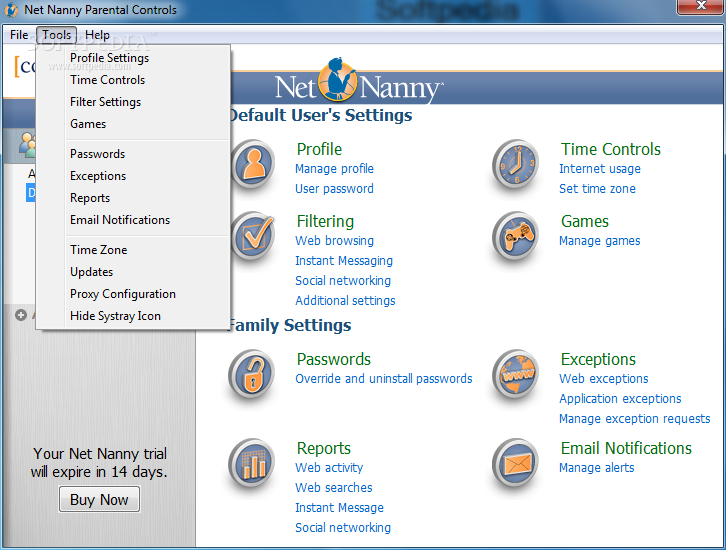This screenshot has width=726, height=550.
Task: Open the User password link
Action: [334, 188]
